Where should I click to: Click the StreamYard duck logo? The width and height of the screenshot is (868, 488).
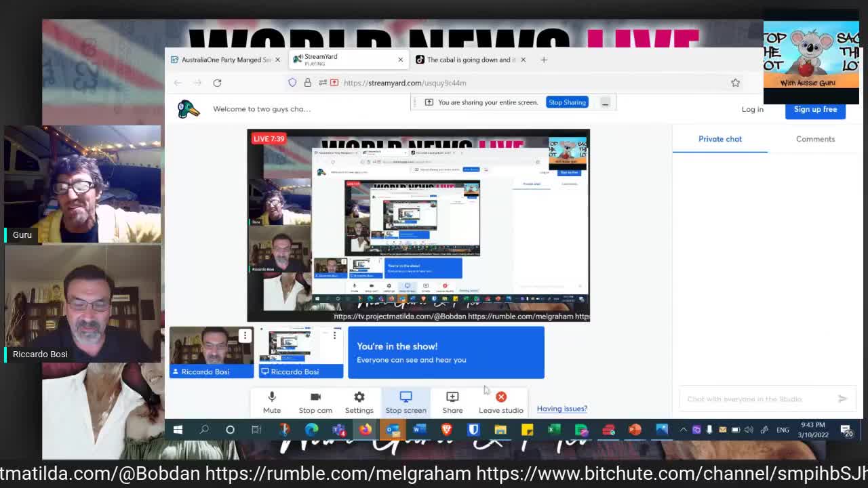click(188, 108)
